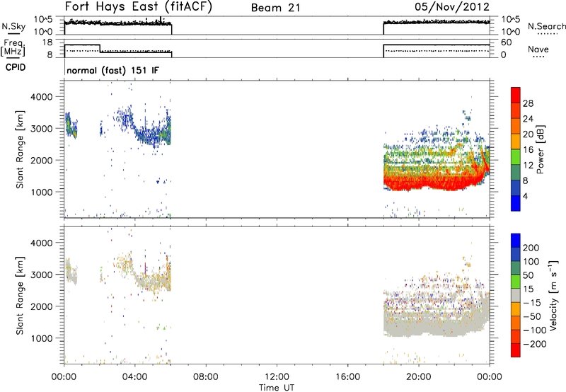Click the "60" tick on the Nave axis
The width and height of the screenshot is (566, 392).
pos(506,42)
